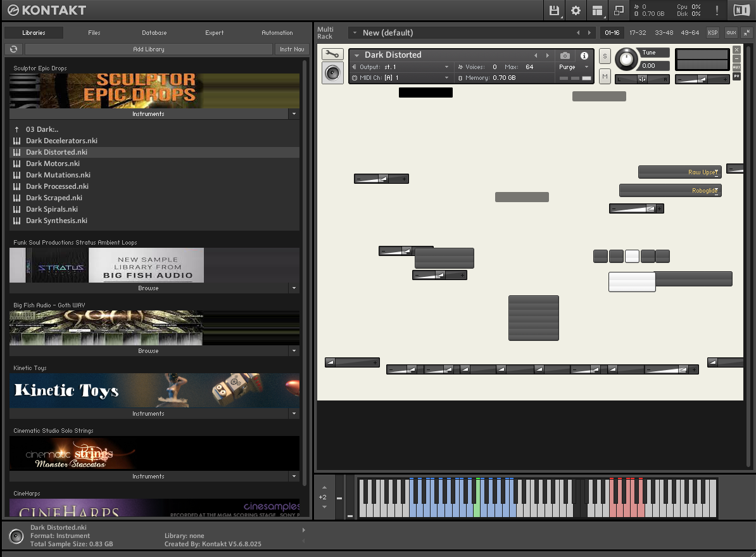Toggle the PV performance view button
Viewport: 756px width, 557px height.
coord(737,76)
